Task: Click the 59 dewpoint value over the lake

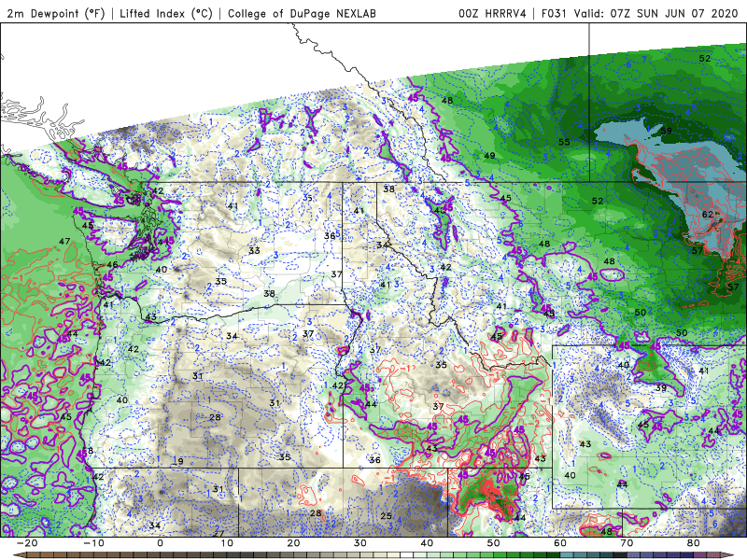Action: 666,131
